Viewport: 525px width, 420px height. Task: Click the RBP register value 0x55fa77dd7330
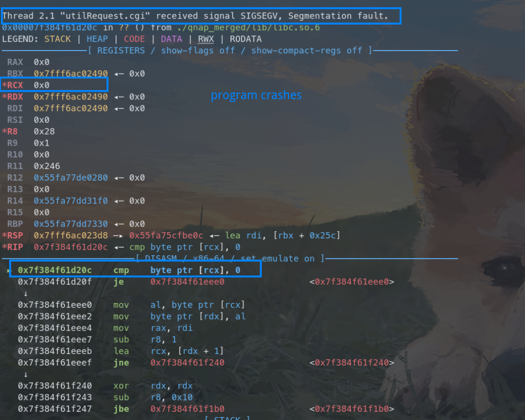pos(70,224)
